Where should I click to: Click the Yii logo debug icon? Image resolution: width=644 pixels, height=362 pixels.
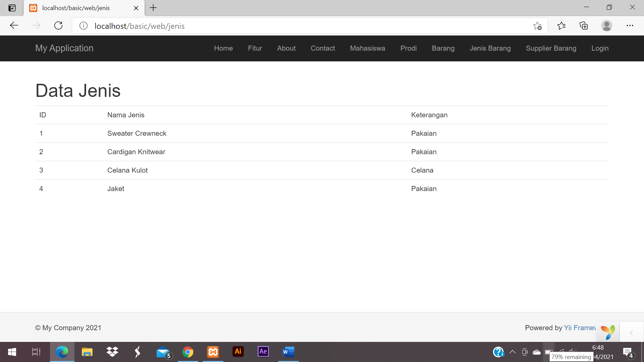pyautogui.click(x=607, y=332)
